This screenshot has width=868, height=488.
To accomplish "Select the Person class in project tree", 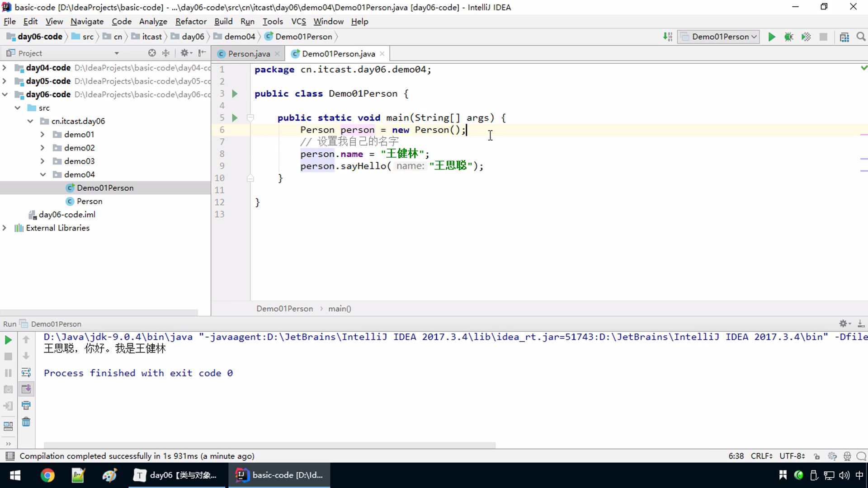I will coord(89,201).
